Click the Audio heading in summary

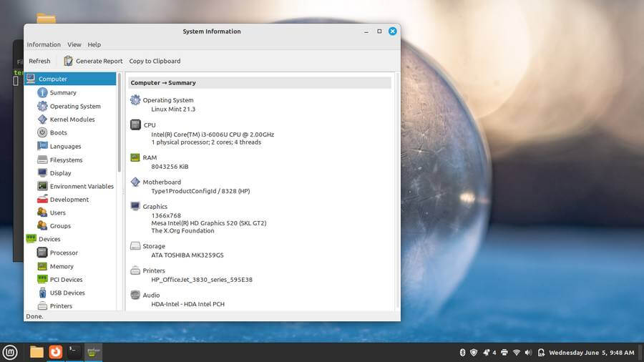151,295
